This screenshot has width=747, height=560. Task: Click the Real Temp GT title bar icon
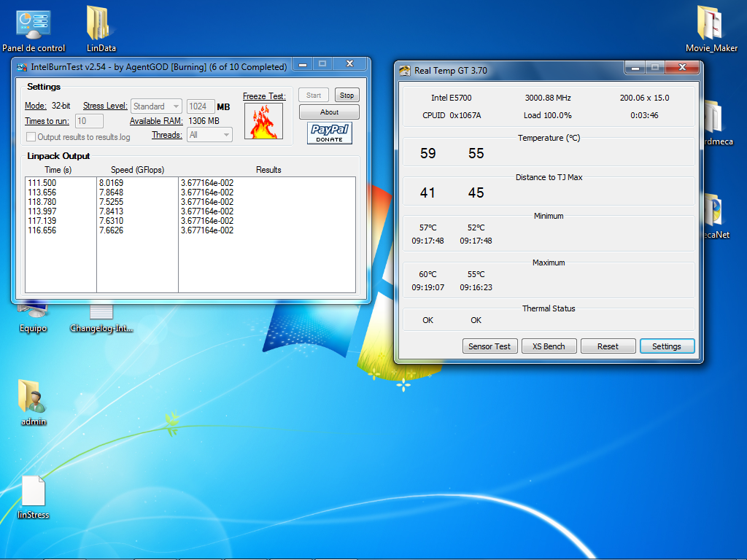[x=404, y=71]
